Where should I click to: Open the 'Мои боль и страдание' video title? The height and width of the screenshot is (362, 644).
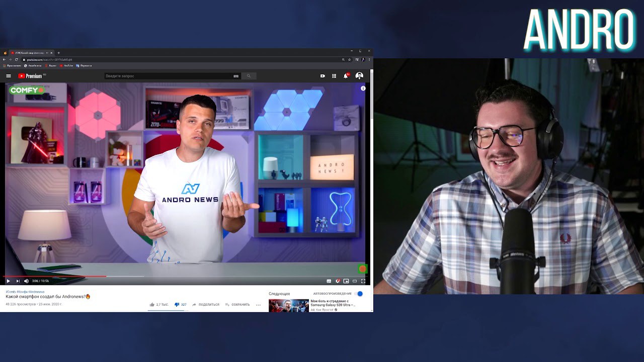coord(333,303)
